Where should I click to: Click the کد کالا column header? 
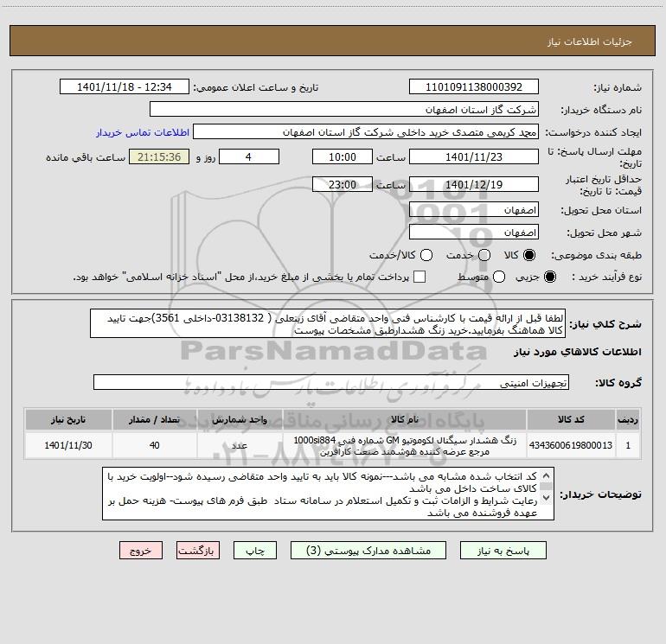pos(571,419)
